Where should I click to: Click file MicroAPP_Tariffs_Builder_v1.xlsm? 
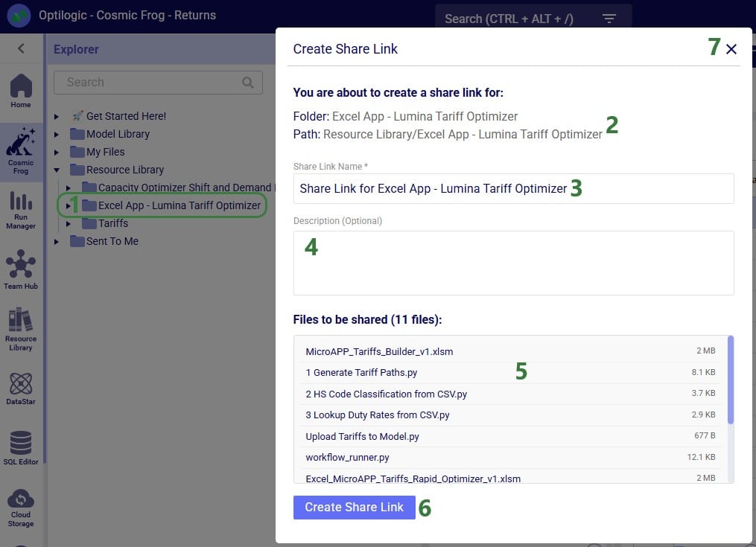click(x=379, y=351)
